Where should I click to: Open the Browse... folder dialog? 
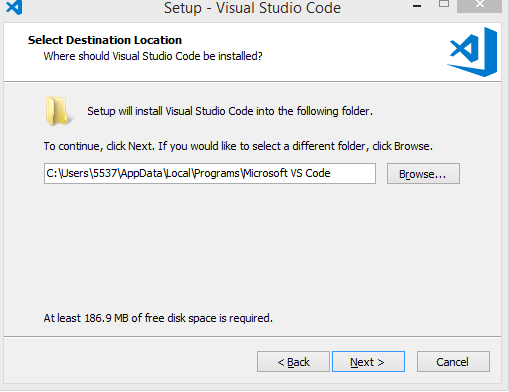[423, 173]
